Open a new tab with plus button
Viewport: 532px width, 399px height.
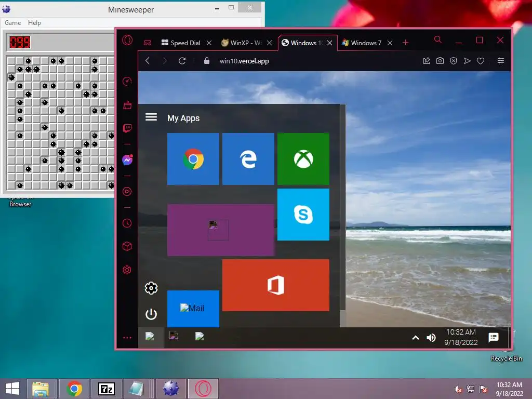(x=405, y=43)
